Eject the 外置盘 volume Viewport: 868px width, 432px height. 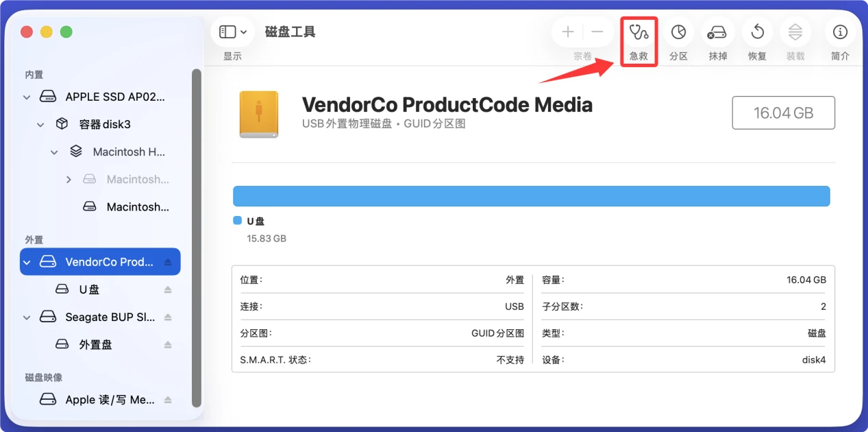168,345
